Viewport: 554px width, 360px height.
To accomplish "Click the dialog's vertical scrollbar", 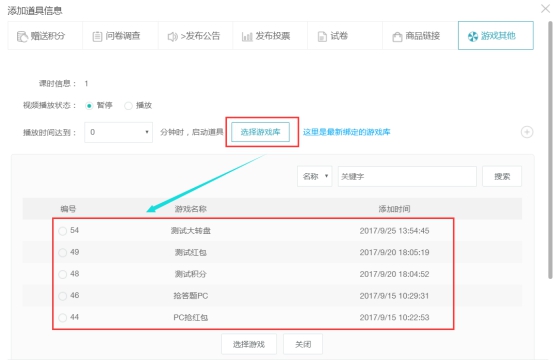I will point(550,150).
